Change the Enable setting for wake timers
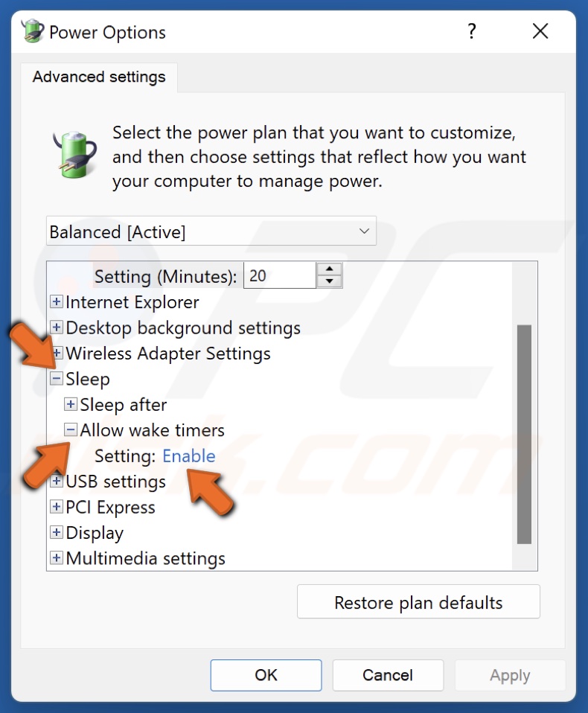This screenshot has width=588, height=713. [188, 455]
